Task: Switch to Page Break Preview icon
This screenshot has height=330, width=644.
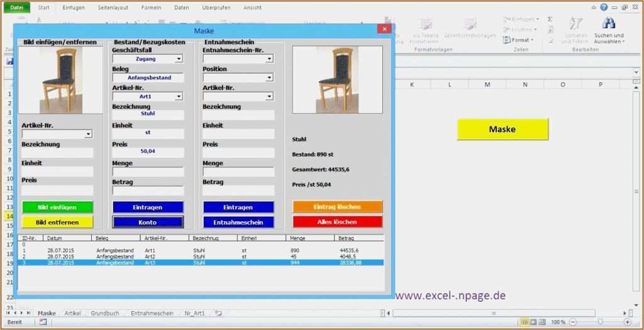Action: [x=541, y=322]
